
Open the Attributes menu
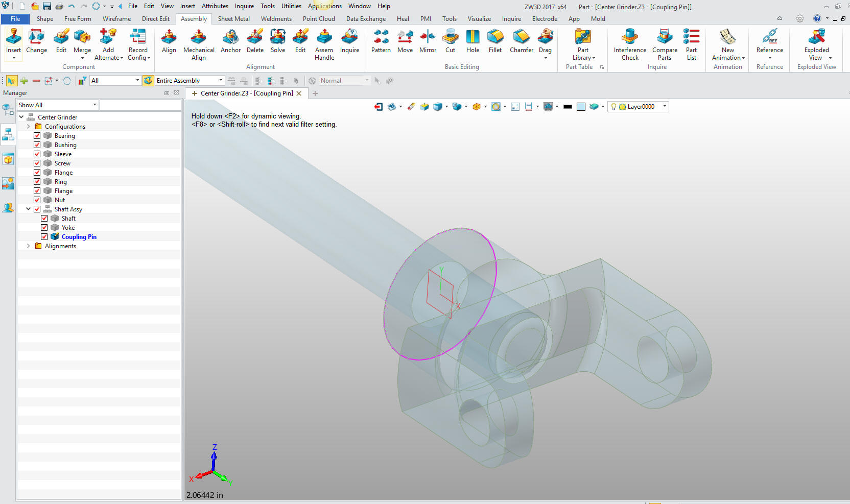(215, 6)
